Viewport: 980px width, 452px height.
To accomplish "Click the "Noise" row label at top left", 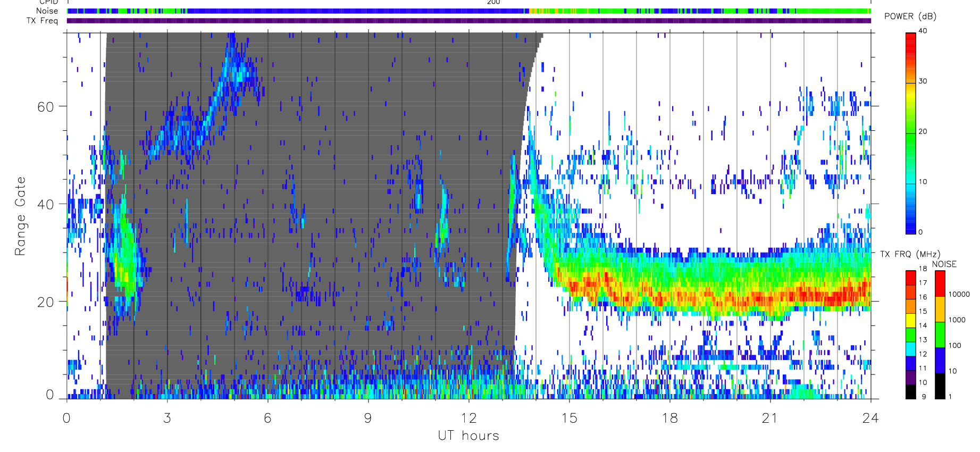I will click(47, 11).
